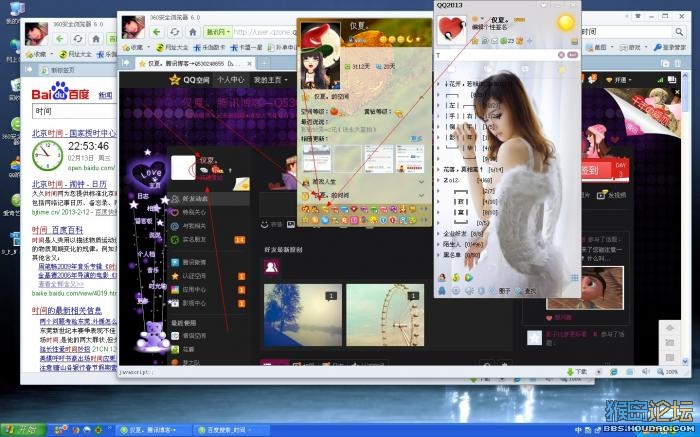Click 发视频 video icon on QQ空间 page
The image size is (700, 437).
click(612, 195)
